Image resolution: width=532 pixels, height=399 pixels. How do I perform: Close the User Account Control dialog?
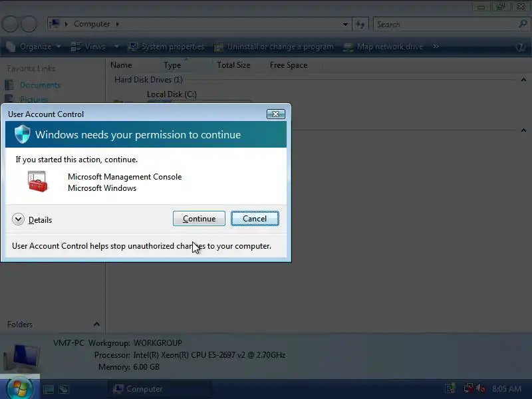(275, 114)
